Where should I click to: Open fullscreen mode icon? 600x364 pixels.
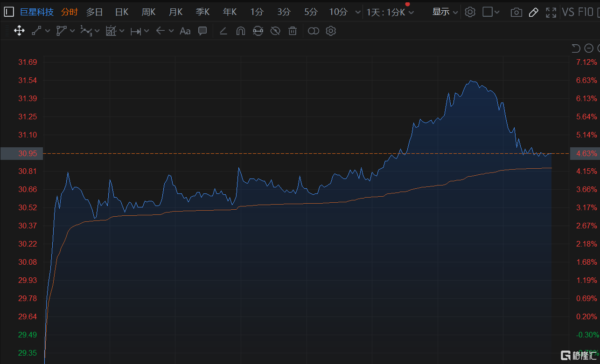coord(551,12)
